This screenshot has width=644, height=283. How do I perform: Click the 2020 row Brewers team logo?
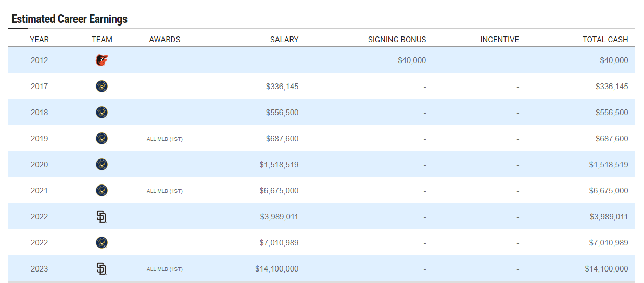point(102,165)
